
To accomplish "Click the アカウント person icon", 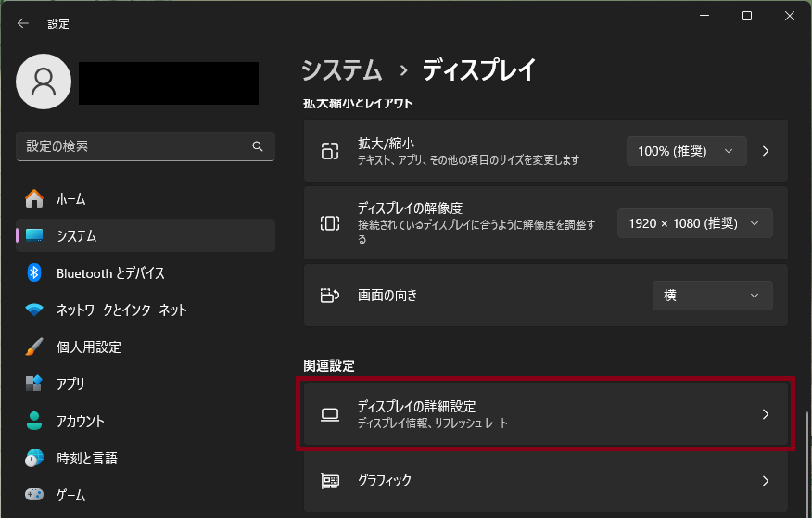I will [34, 421].
